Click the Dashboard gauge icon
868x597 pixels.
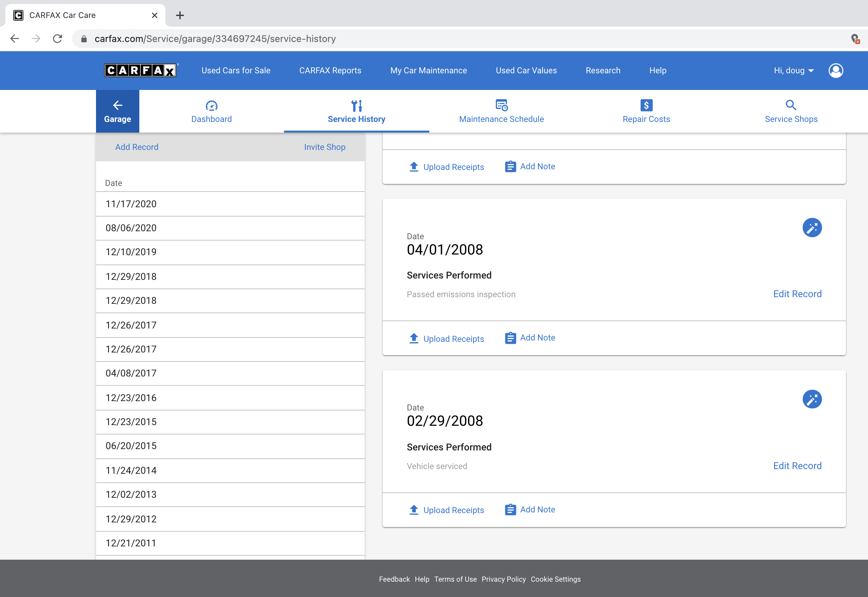(211, 106)
